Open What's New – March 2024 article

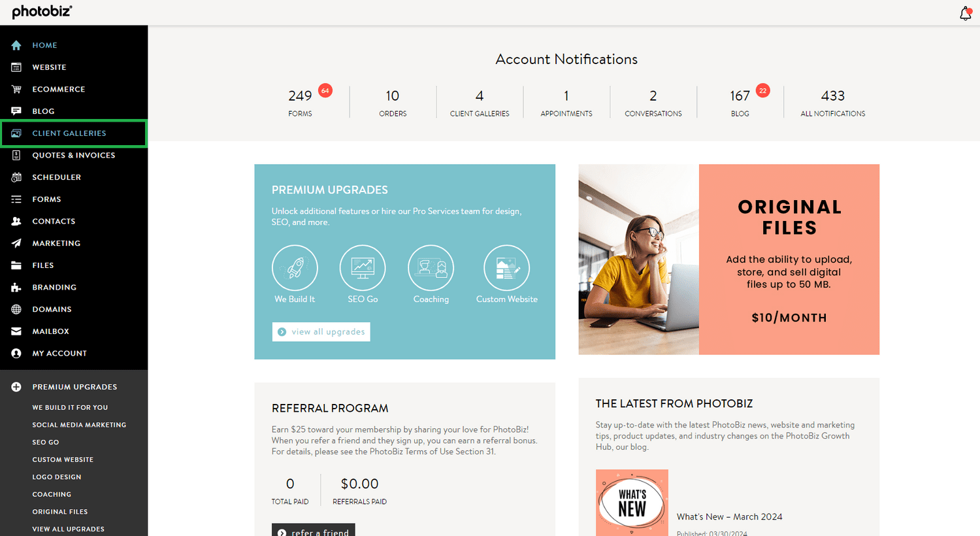(729, 516)
